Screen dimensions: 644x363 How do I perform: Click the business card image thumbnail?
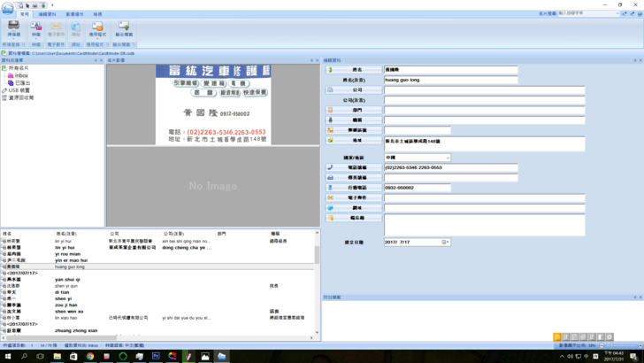(211, 104)
